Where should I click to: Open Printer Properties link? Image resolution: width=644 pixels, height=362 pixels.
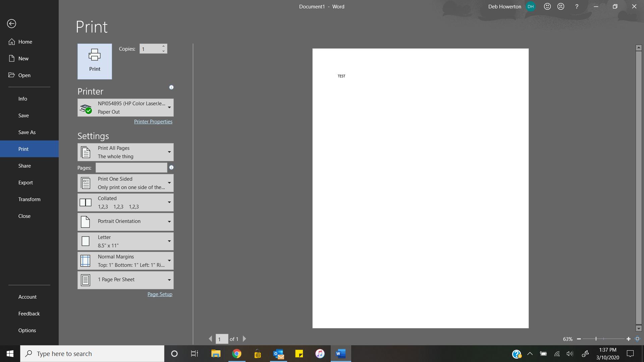[153, 121]
